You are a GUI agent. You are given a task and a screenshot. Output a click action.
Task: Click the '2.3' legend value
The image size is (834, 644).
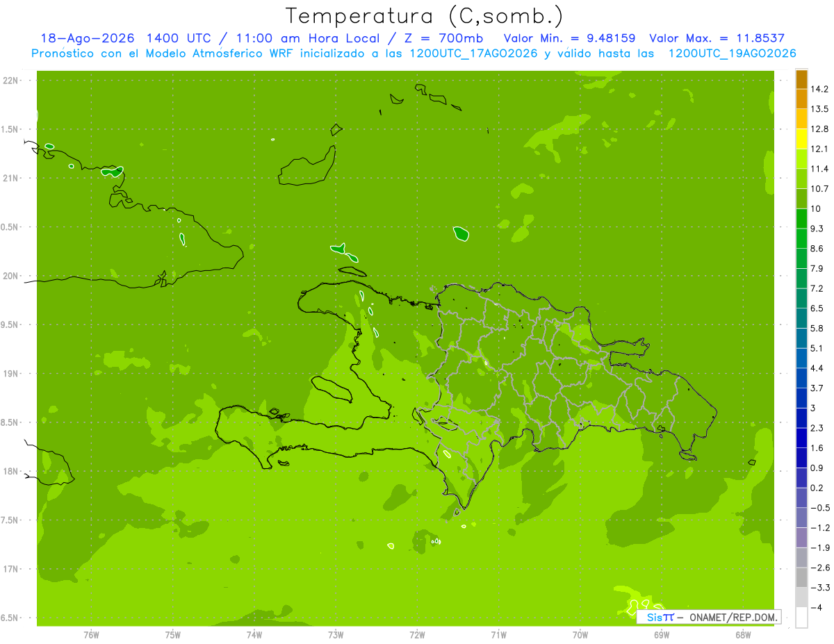(x=817, y=428)
